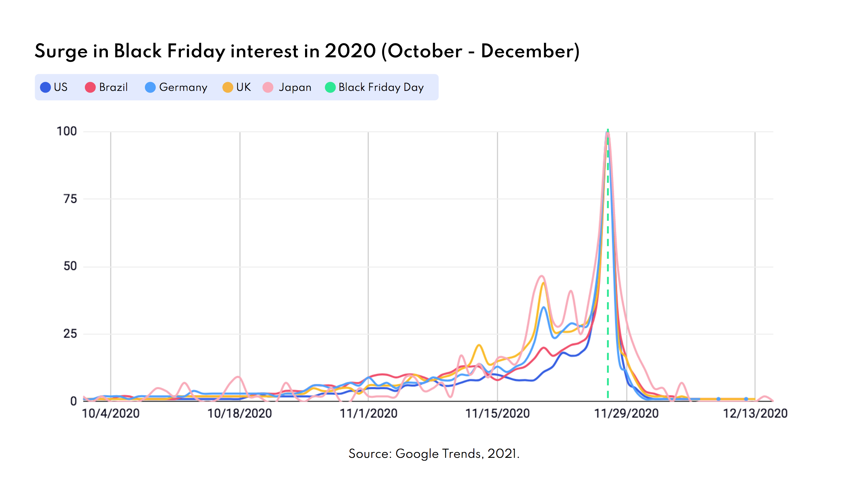Click the 50 y-axis value label
The image size is (868, 487).
[70, 266]
